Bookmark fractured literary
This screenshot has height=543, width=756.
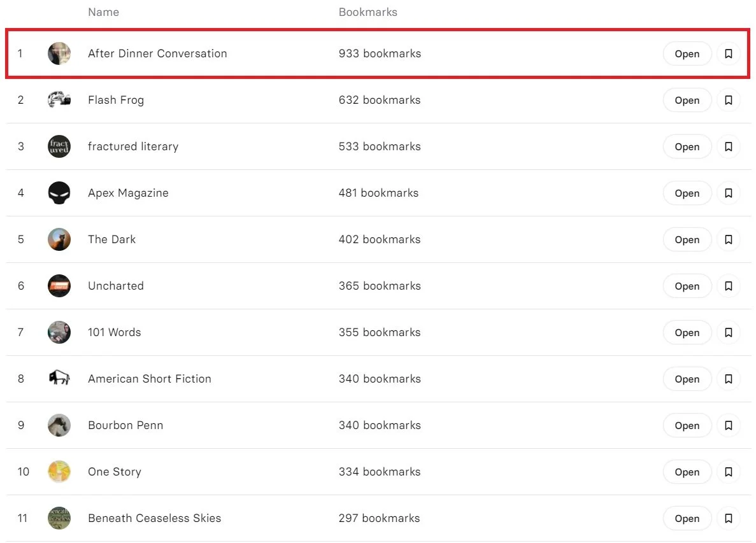click(x=728, y=146)
